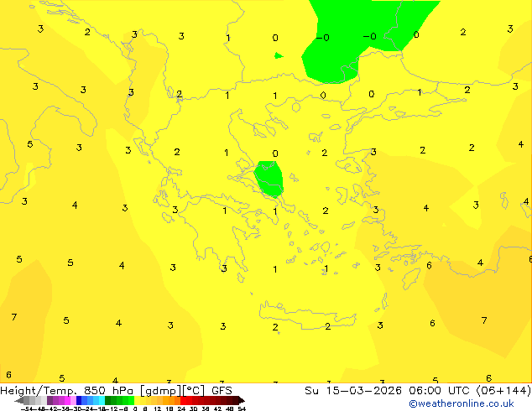Pick the dark navy blue legend swatch

pos(79,401)
